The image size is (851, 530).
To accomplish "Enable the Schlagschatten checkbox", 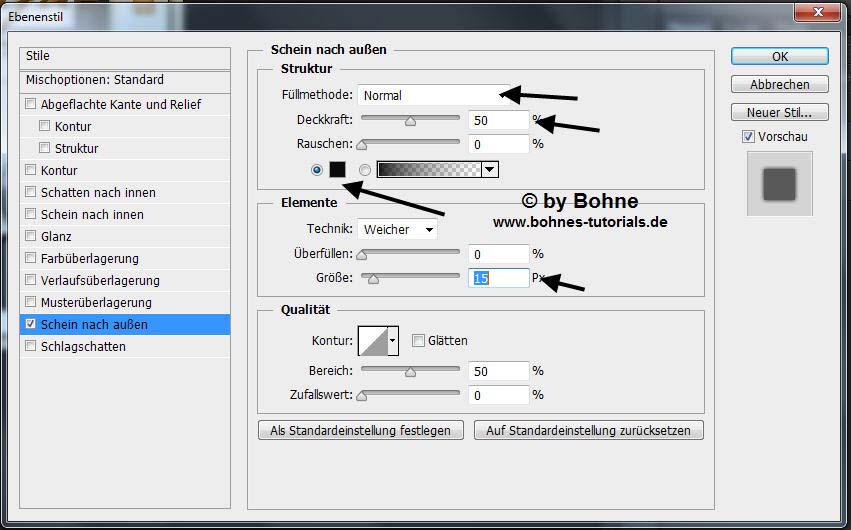I will 31,347.
